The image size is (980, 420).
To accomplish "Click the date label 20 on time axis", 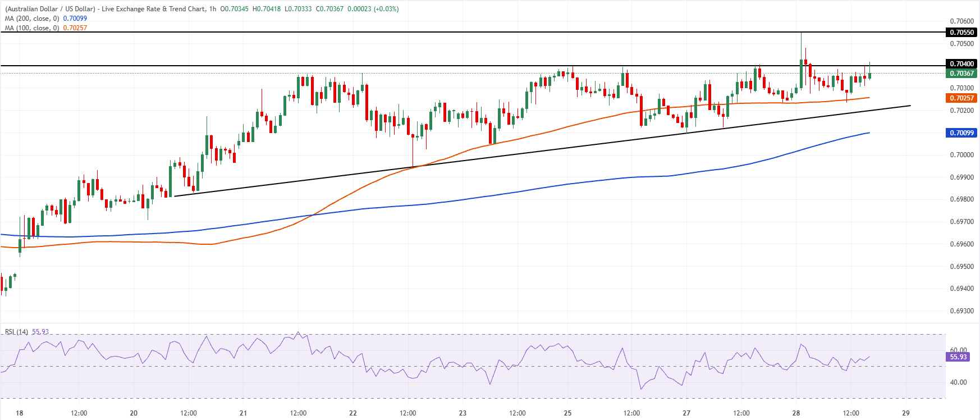I will click(134, 413).
